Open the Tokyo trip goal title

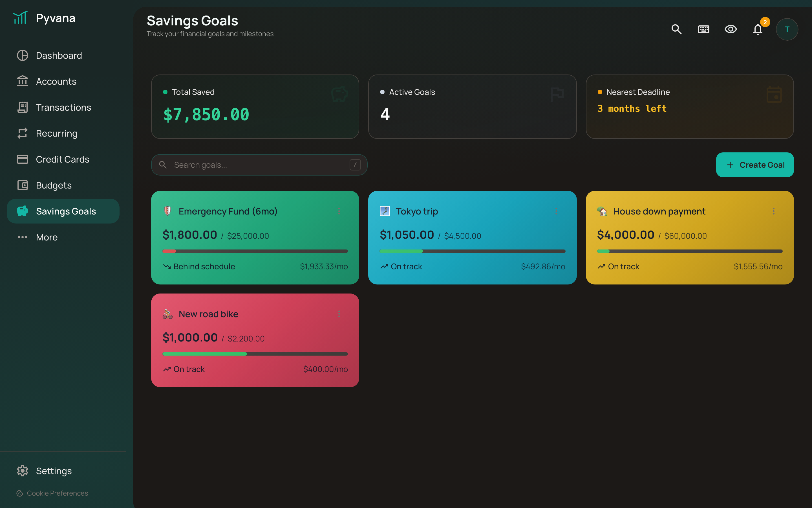point(417,211)
